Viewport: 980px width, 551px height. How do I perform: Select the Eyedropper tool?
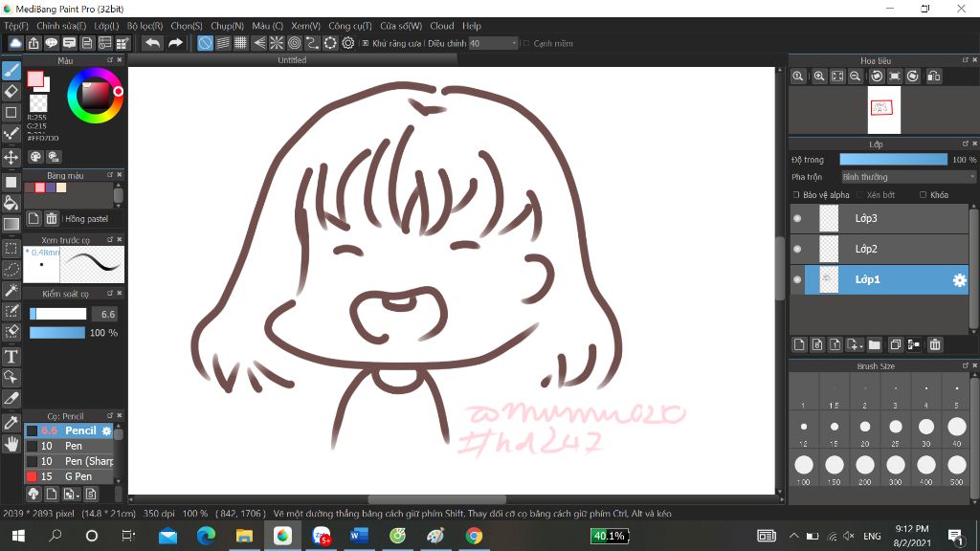point(11,423)
